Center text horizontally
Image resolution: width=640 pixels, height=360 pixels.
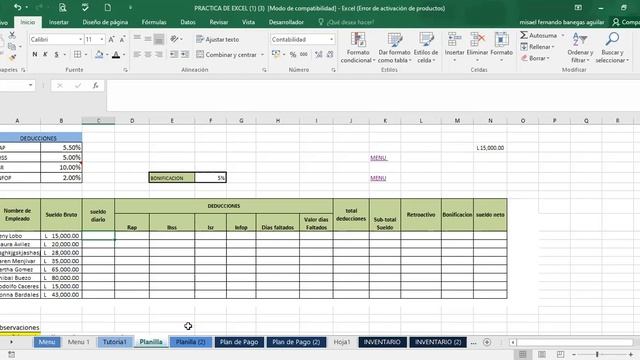148,54
